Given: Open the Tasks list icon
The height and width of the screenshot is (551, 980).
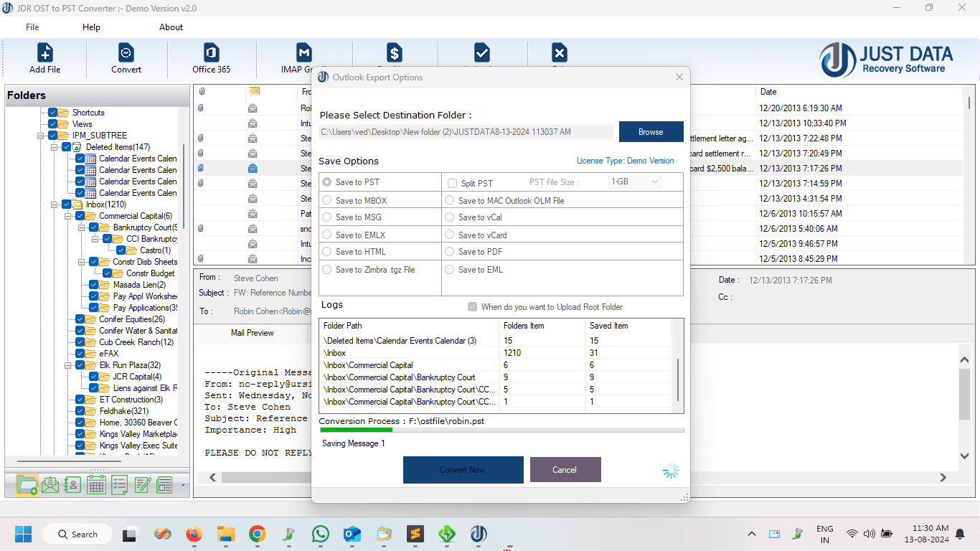Looking at the screenshot, I should pos(118,484).
